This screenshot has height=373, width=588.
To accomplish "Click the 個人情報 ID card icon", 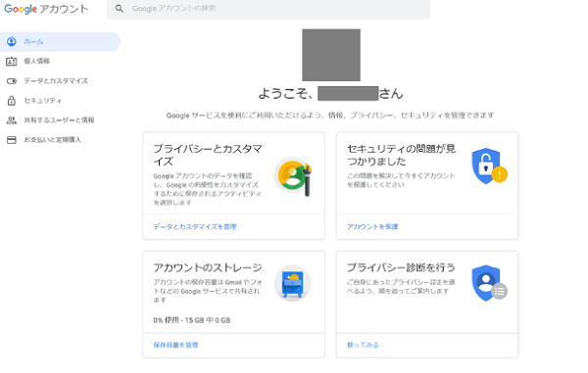I will tap(12, 61).
